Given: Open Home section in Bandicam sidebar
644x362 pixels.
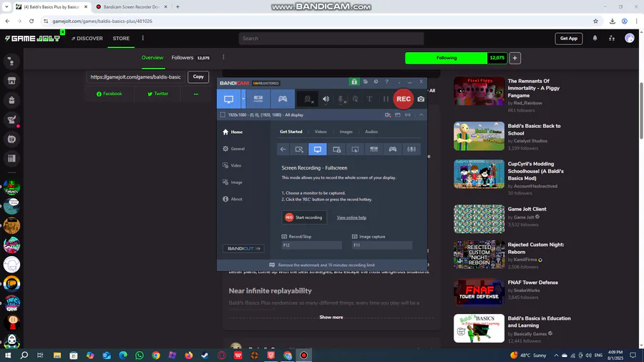Looking at the screenshot, I should pyautogui.click(x=233, y=132).
